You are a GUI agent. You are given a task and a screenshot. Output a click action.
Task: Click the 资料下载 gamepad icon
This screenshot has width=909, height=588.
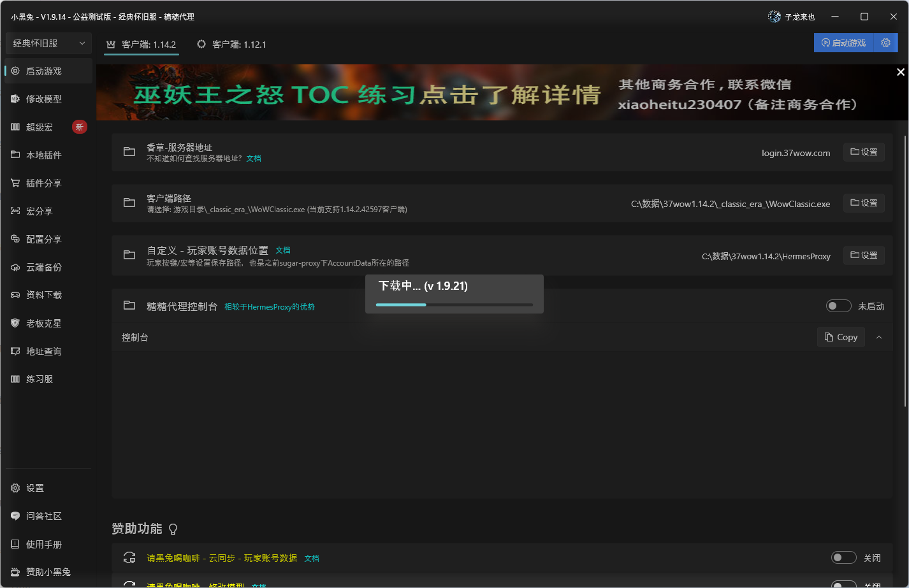pyautogui.click(x=15, y=295)
